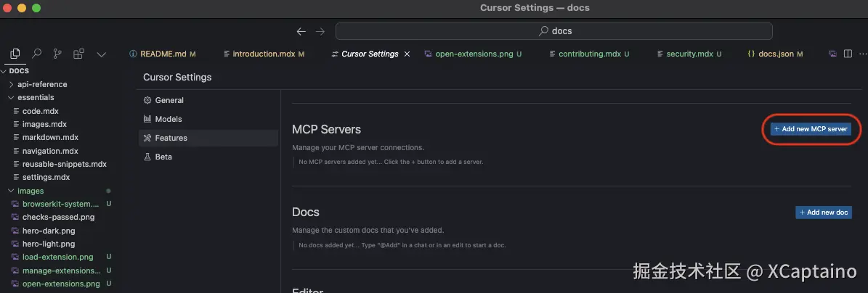Expand the api-reference folder

[x=42, y=84]
